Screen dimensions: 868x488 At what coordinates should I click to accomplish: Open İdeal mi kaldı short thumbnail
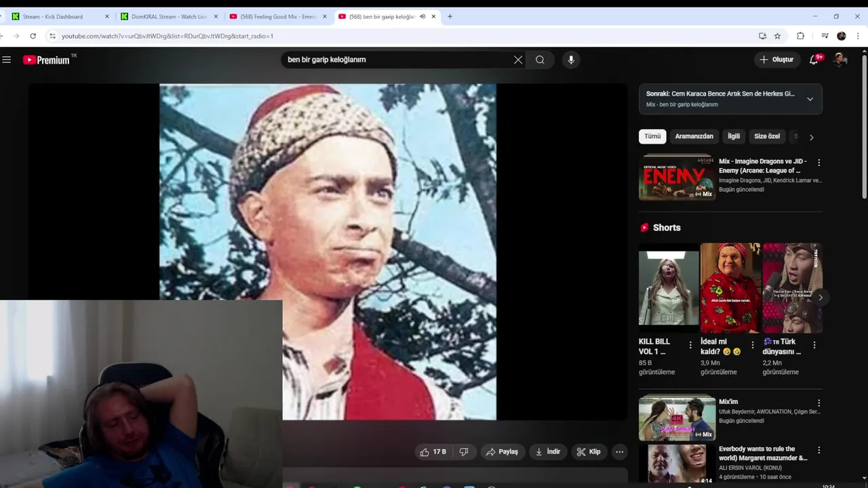(x=730, y=288)
